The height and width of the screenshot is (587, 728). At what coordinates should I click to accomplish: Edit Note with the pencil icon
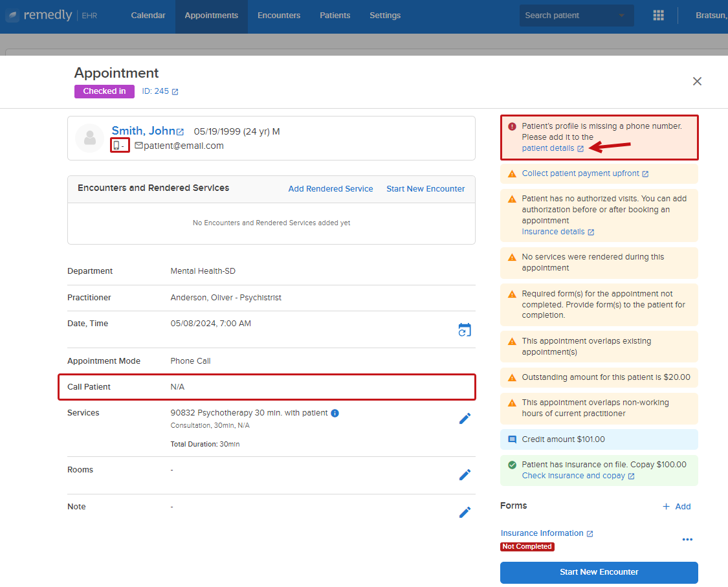[x=465, y=512]
